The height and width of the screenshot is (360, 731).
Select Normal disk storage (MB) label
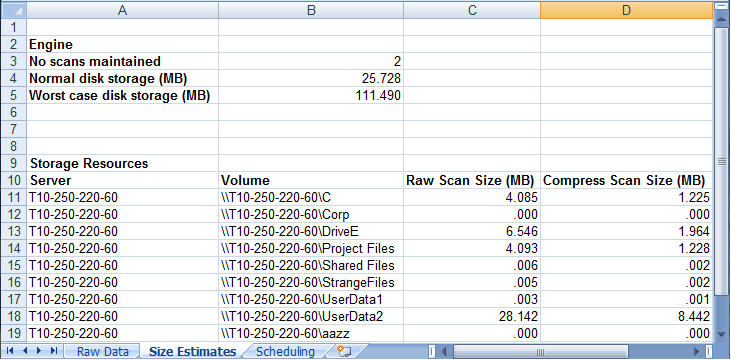[x=122, y=78]
